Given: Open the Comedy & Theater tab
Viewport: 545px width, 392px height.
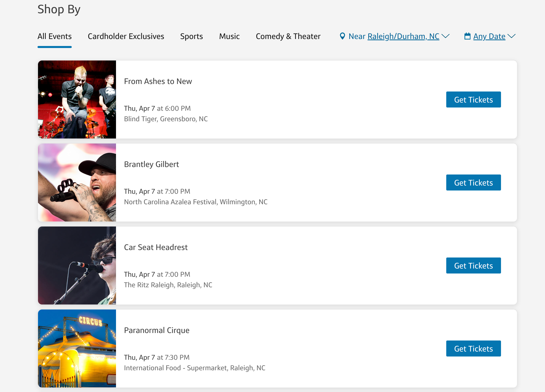Looking at the screenshot, I should 288,36.
